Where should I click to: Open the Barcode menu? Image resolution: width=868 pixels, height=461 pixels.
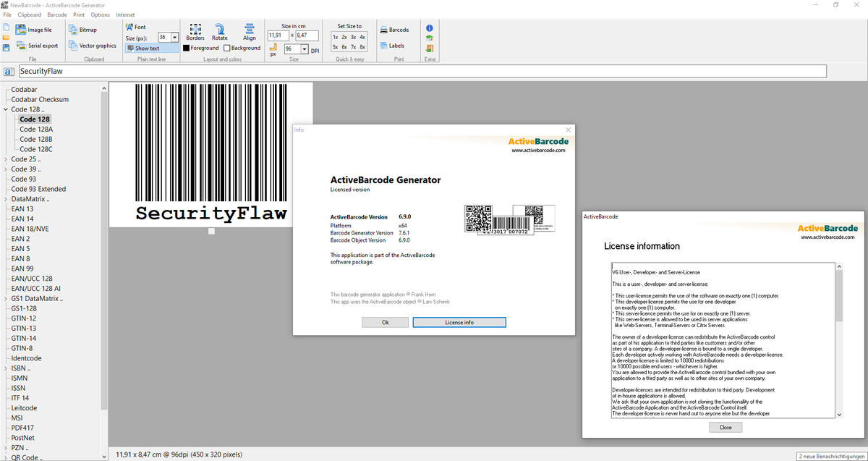[x=57, y=14]
